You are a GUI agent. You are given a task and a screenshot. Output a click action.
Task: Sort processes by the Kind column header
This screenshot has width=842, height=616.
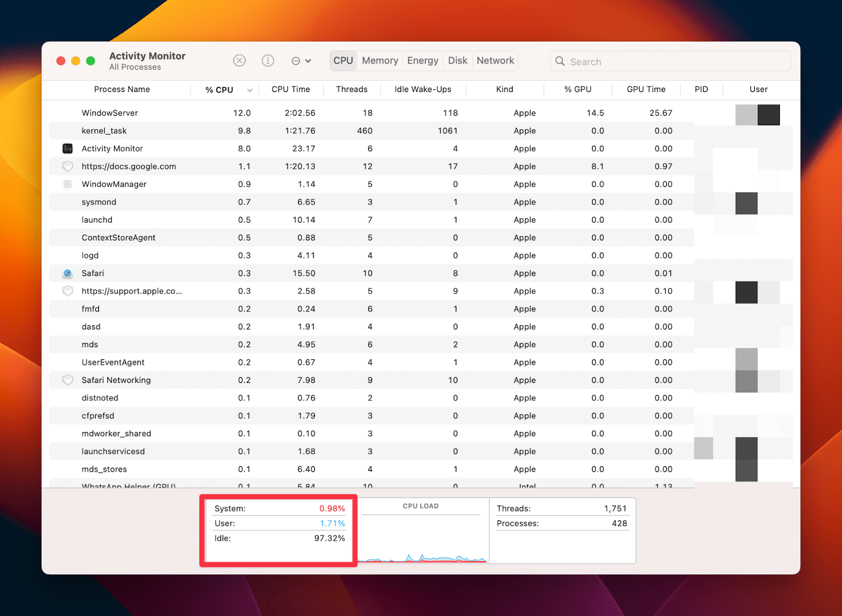pyautogui.click(x=504, y=89)
